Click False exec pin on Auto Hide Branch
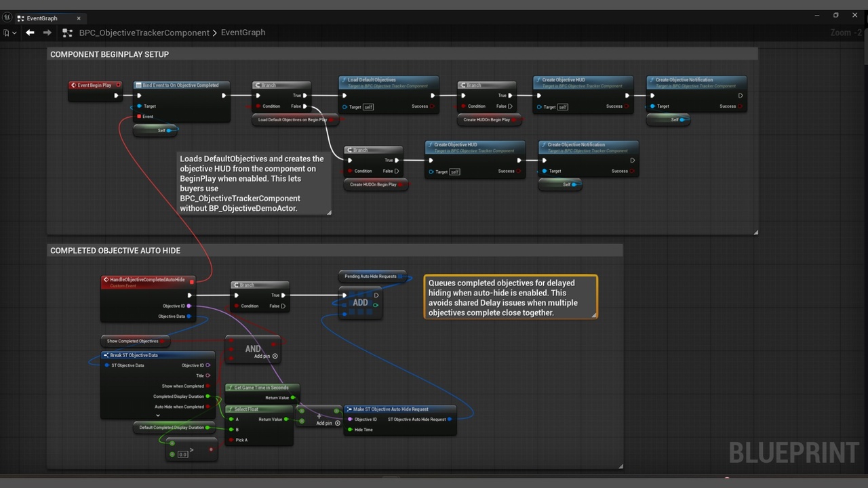 pyautogui.click(x=283, y=306)
